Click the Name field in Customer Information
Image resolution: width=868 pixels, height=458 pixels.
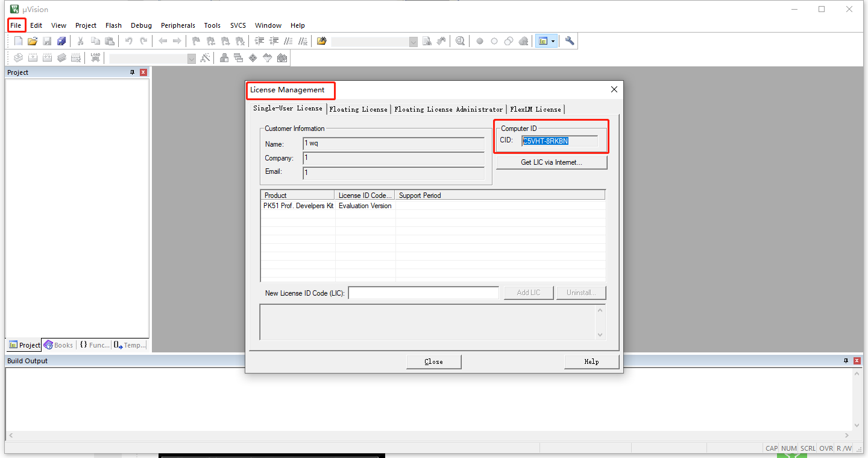point(394,144)
